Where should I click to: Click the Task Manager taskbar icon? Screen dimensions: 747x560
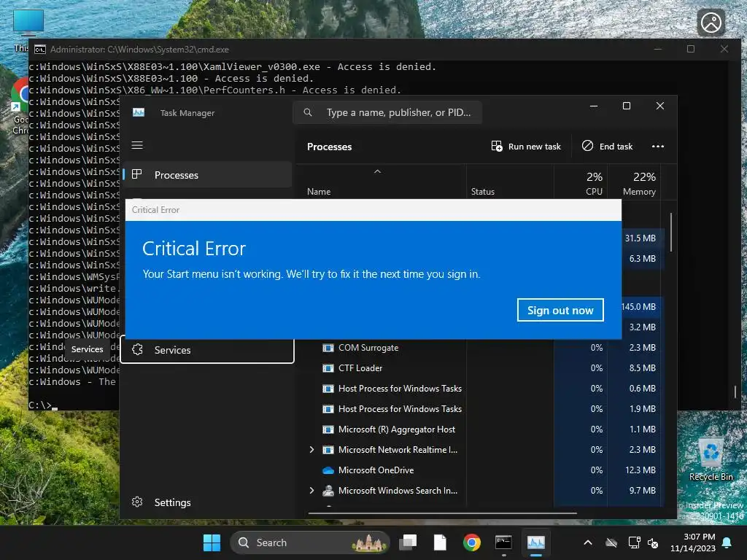[536, 542]
